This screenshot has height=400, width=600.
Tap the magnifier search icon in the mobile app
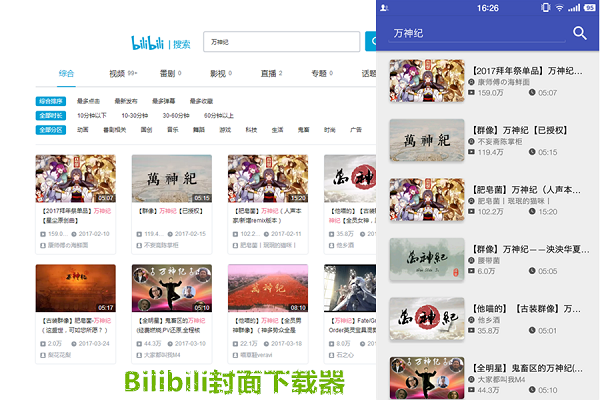580,33
